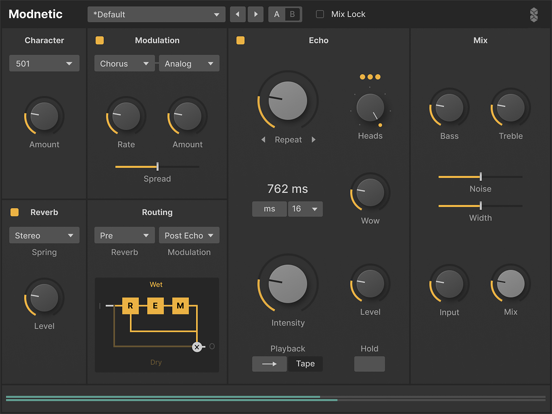Viewport: 552px width, 414px height.
Task: Click the Mix knob
Action: coord(510,283)
